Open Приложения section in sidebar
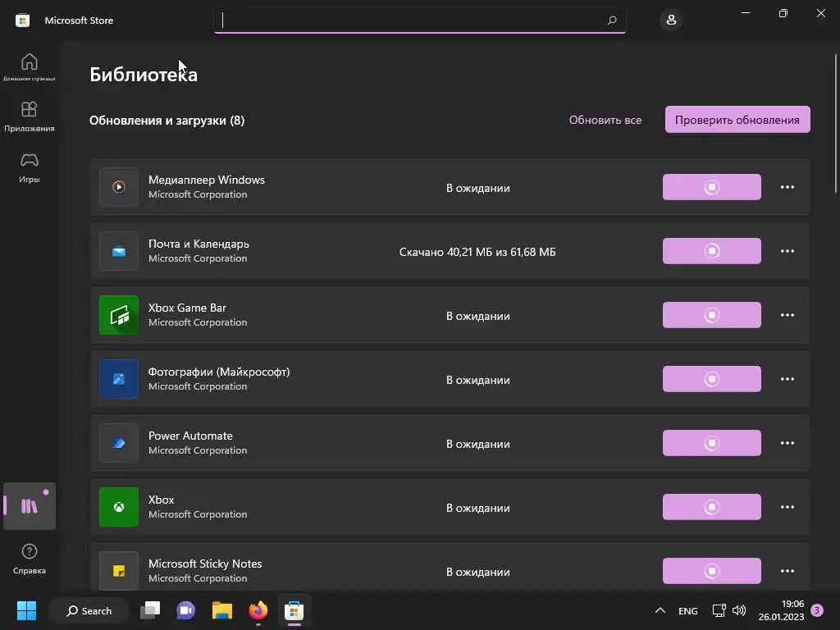 pos(29,116)
